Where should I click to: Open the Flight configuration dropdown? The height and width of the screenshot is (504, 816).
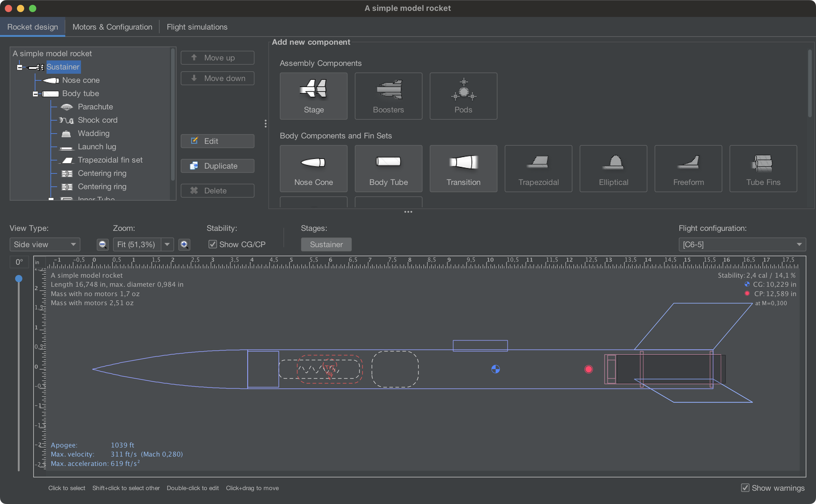[742, 244]
